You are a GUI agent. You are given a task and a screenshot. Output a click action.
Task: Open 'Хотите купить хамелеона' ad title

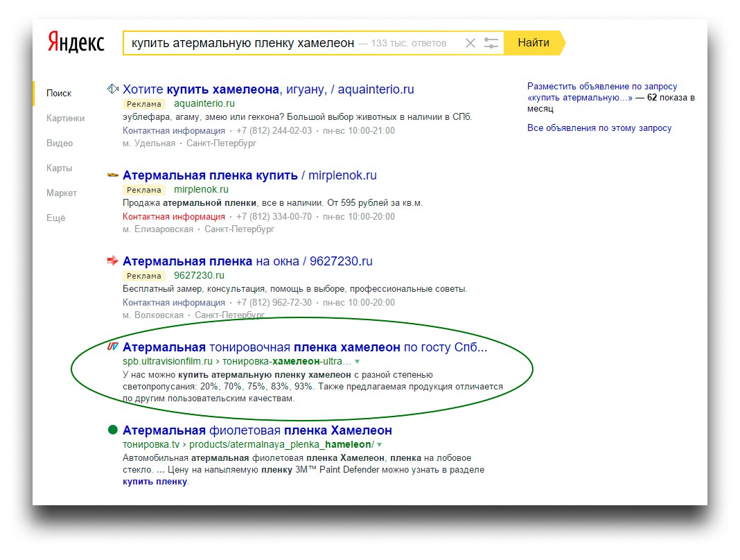pyautogui.click(x=268, y=89)
